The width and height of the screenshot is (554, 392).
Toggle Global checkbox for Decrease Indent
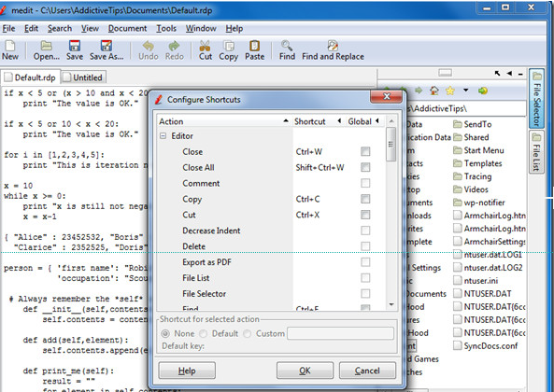[x=365, y=231]
